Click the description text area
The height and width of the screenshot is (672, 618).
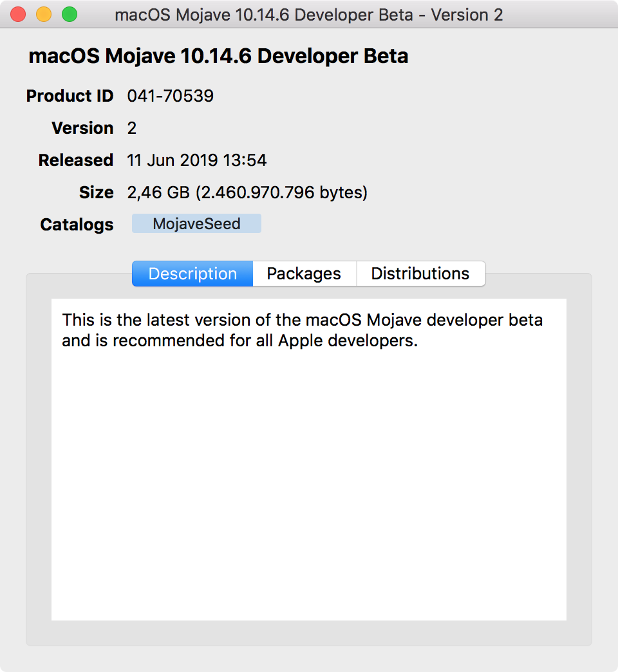(309, 460)
